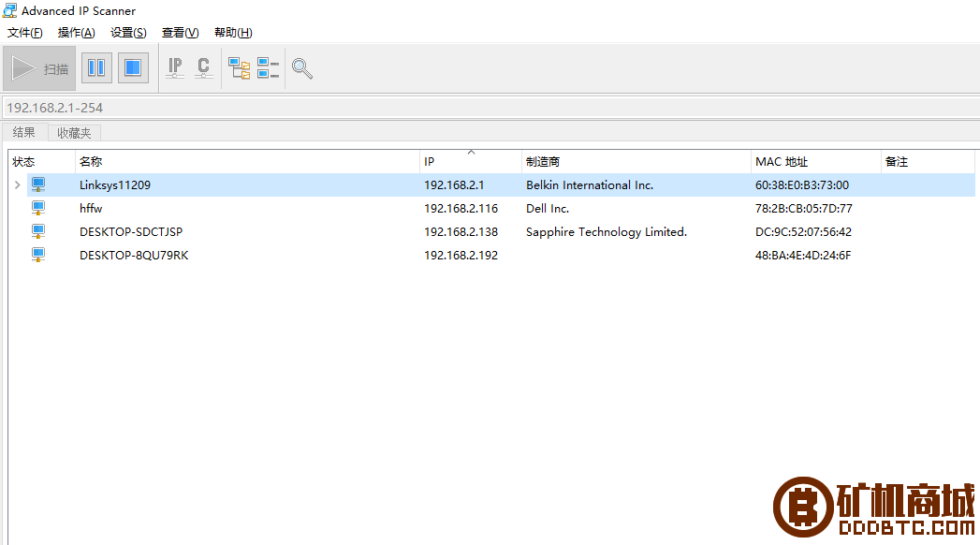Viewport: 980px width, 545px height.
Task: Click manufacturer Sapphire Technology Limited.
Action: [607, 232]
